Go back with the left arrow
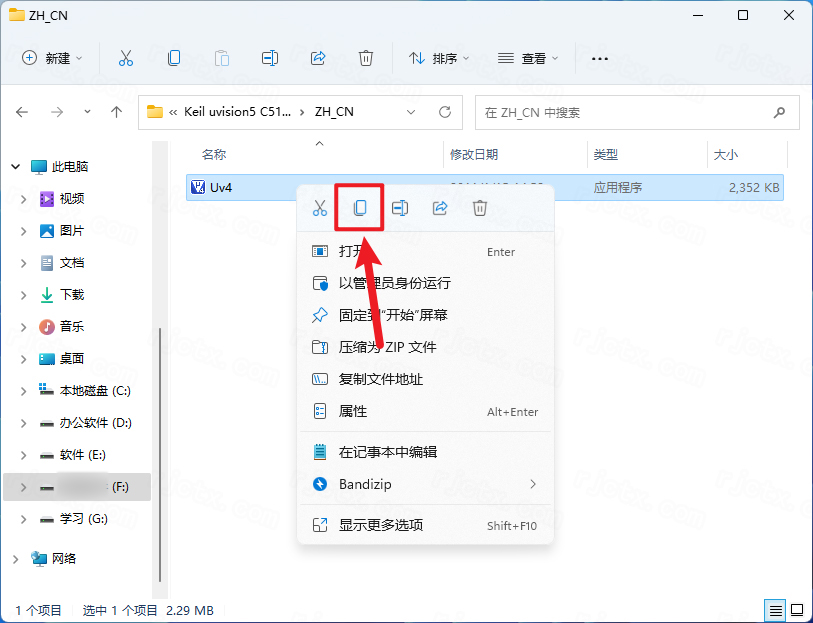Screen dimensions: 813x623 (22, 112)
